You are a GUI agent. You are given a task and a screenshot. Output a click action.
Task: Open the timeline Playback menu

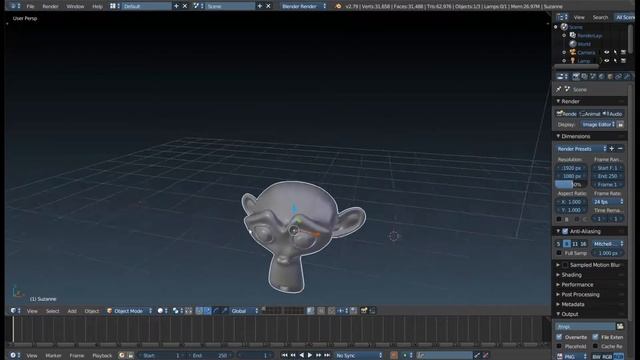[x=102, y=356]
